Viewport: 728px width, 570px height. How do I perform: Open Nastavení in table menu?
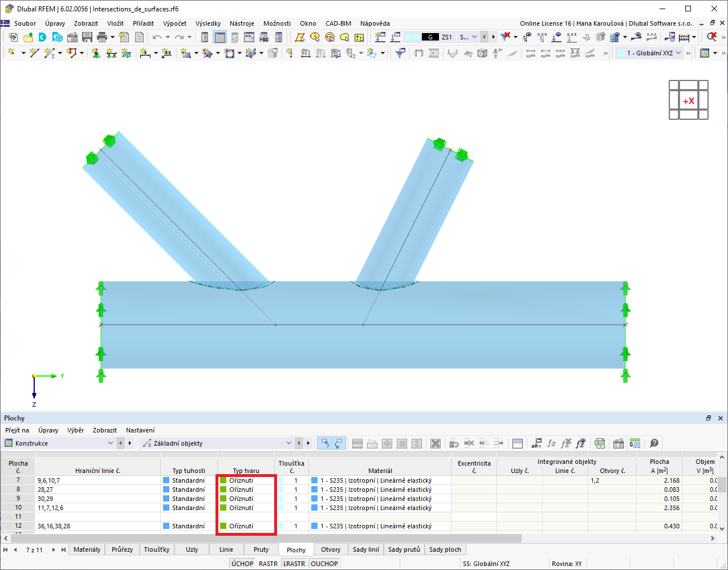(140, 430)
